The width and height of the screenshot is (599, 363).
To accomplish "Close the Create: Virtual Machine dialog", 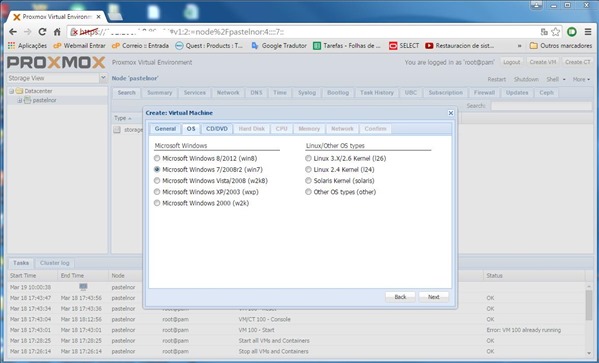I will click(451, 113).
